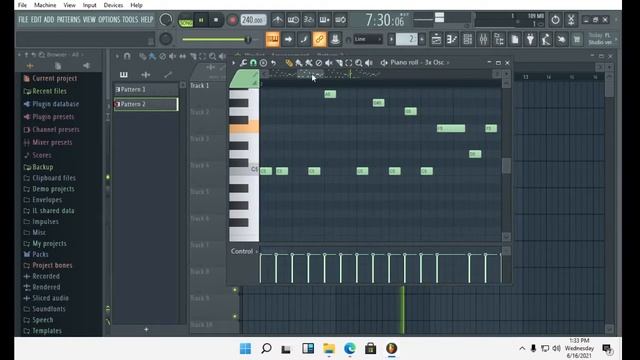The image size is (640, 360).
Task: Select Pattern 2 in picker
Action: pyautogui.click(x=146, y=104)
